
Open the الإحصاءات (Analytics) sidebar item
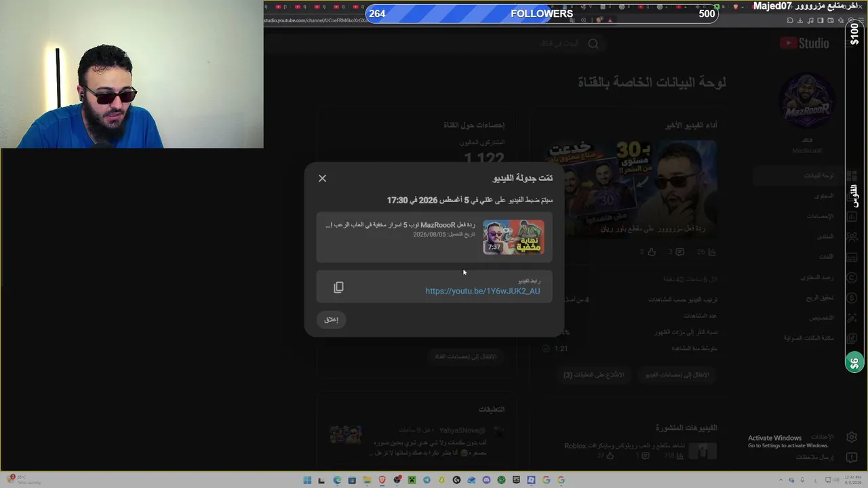click(820, 216)
